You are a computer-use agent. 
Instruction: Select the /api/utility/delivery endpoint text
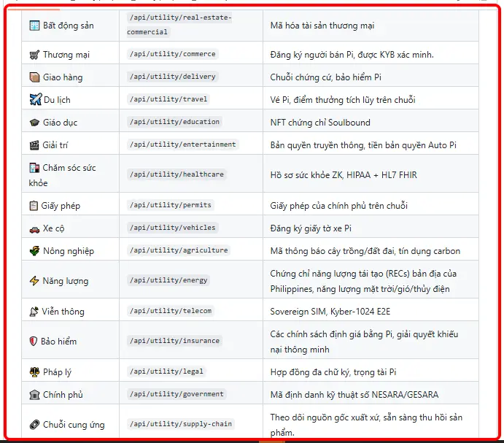click(173, 77)
